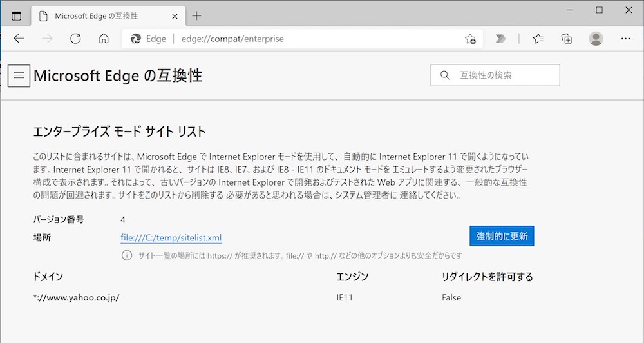Click the False redirect value
This screenshot has height=343, width=644.
pyautogui.click(x=451, y=298)
